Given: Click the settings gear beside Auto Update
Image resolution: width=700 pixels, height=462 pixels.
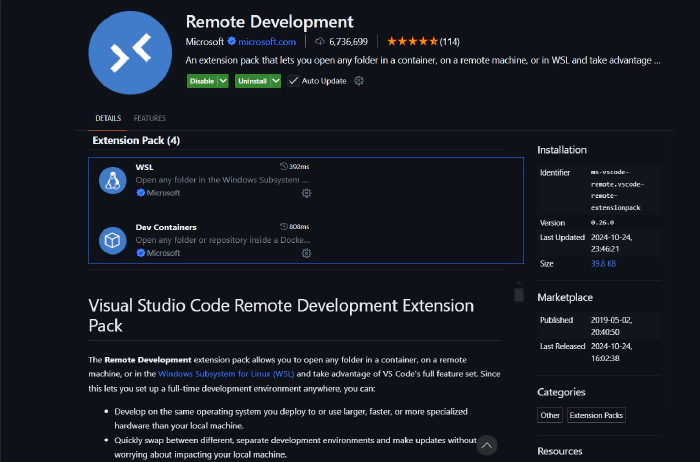Looking at the screenshot, I should [x=359, y=81].
